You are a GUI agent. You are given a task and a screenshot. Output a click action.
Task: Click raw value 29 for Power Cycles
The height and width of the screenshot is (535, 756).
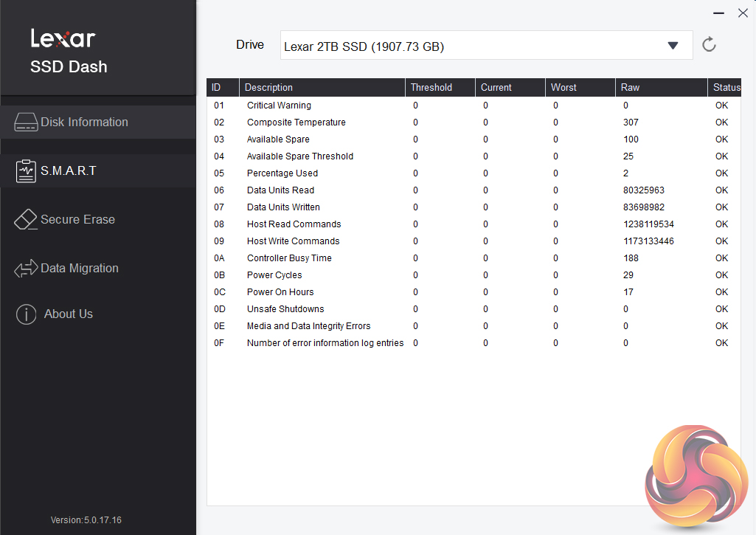click(628, 275)
